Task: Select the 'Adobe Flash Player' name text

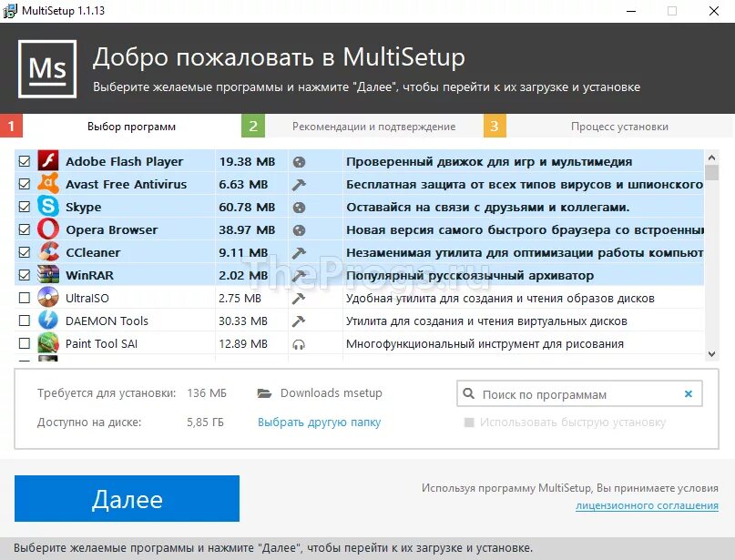Action: (124, 162)
